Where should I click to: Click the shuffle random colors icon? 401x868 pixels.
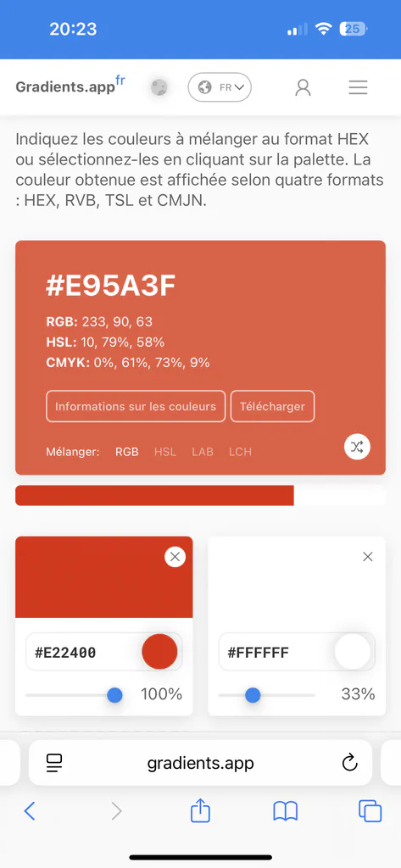tap(357, 447)
